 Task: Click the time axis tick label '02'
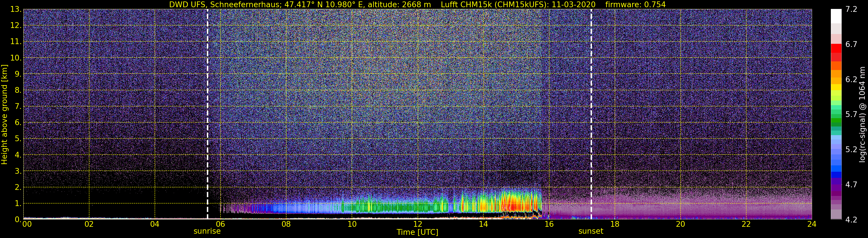click(89, 224)
